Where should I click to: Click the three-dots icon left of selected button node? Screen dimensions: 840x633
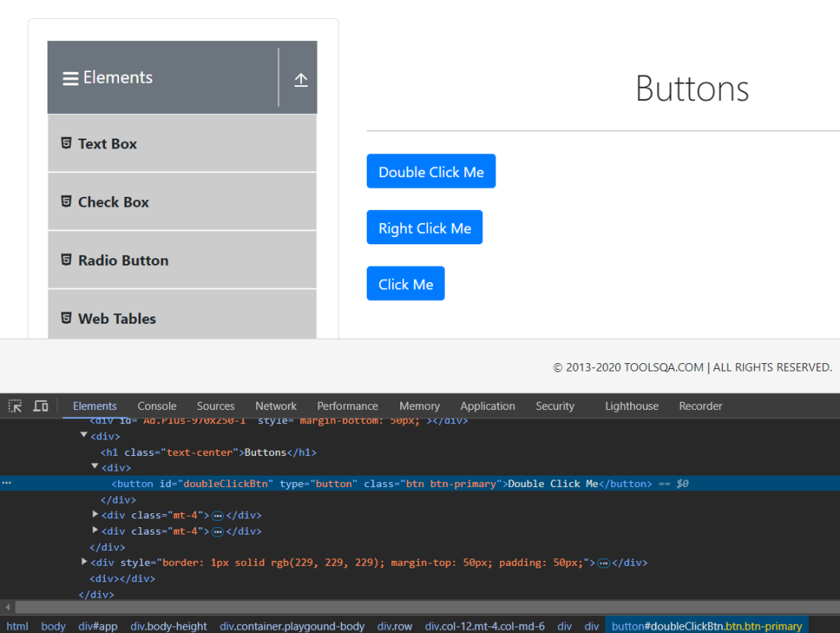[x=7, y=484]
